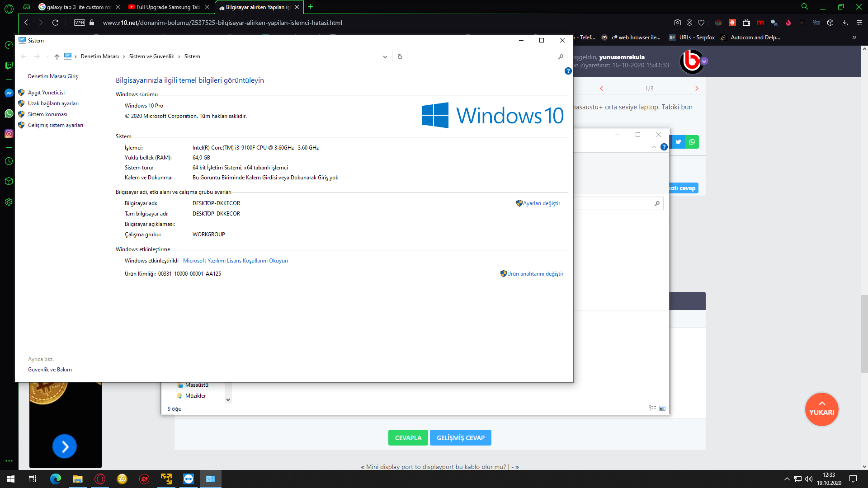The width and height of the screenshot is (868, 488).
Task: Go up one level in Control Panel
Action: pos(57,56)
